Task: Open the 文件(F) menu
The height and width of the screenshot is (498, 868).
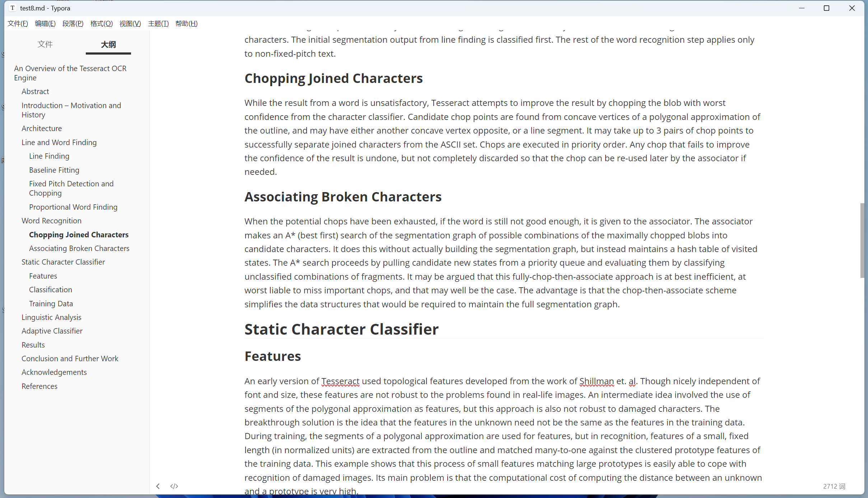Action: 17,23
